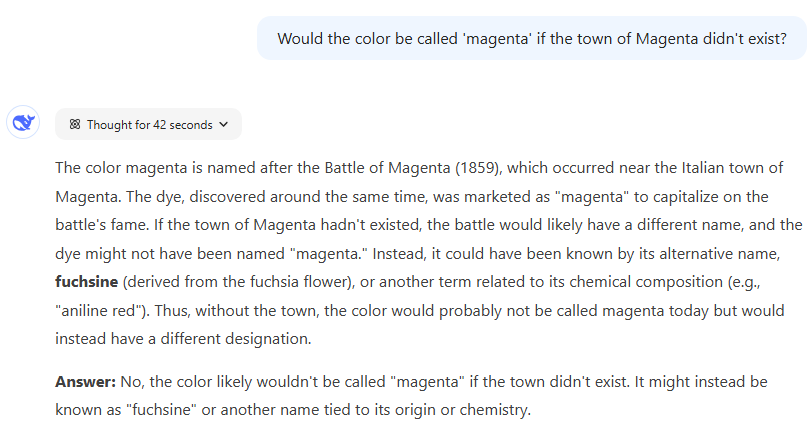
Task: Click the year '(1859)' in the first line
Action: pyautogui.click(x=480, y=168)
